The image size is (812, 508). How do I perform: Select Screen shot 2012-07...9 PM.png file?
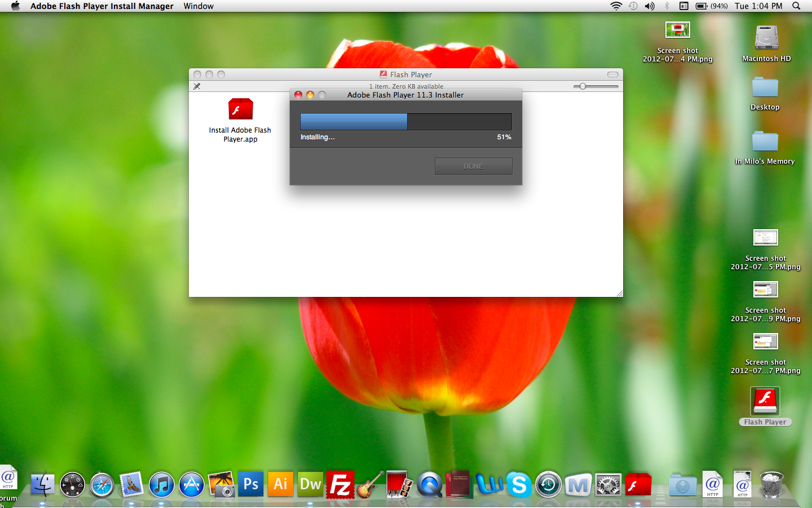coord(766,290)
